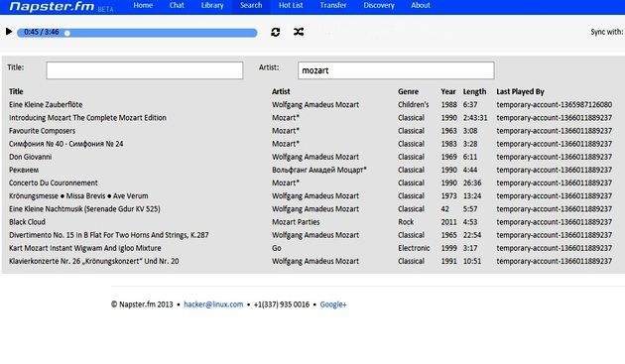
Task: Click year 2011 in Black Cloud row
Action: tap(448, 222)
